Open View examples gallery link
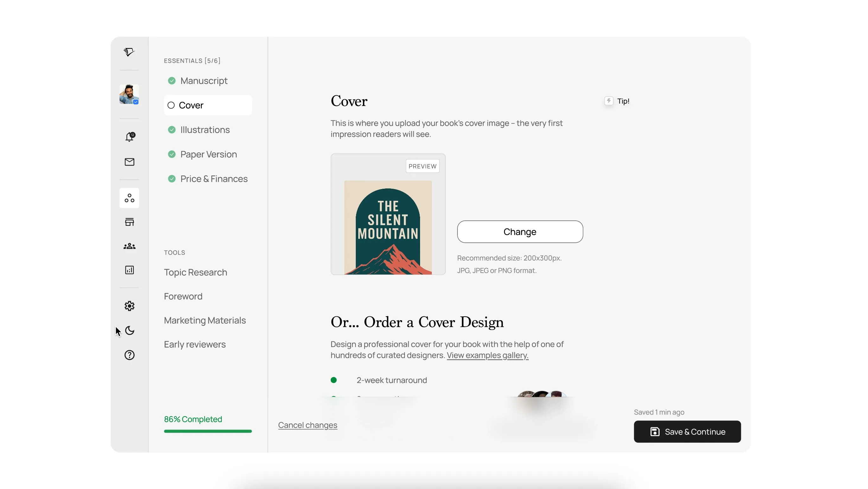868x489 pixels. click(487, 355)
